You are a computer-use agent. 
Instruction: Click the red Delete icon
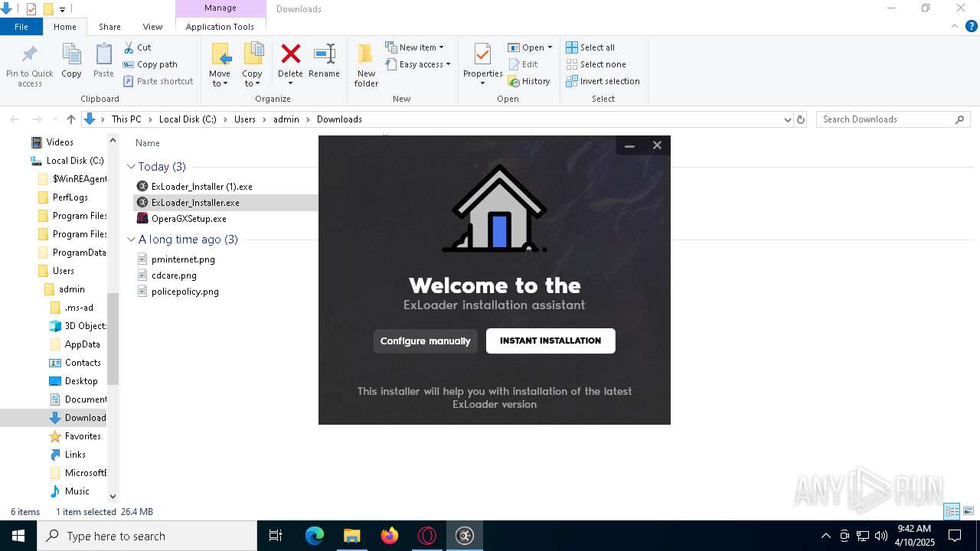(290, 54)
